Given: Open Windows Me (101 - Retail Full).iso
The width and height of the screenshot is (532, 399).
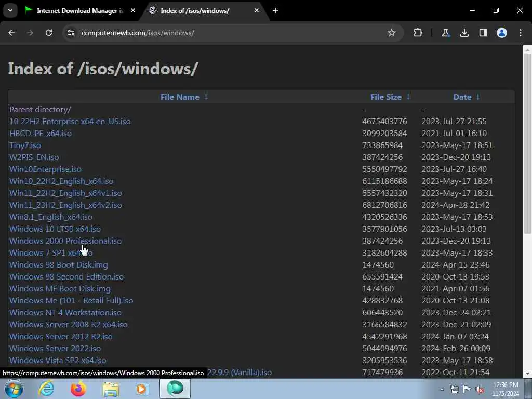Looking at the screenshot, I should [71, 301].
